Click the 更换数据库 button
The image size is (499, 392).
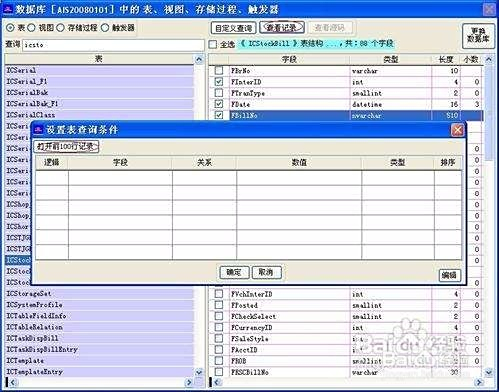pyautogui.click(x=478, y=35)
